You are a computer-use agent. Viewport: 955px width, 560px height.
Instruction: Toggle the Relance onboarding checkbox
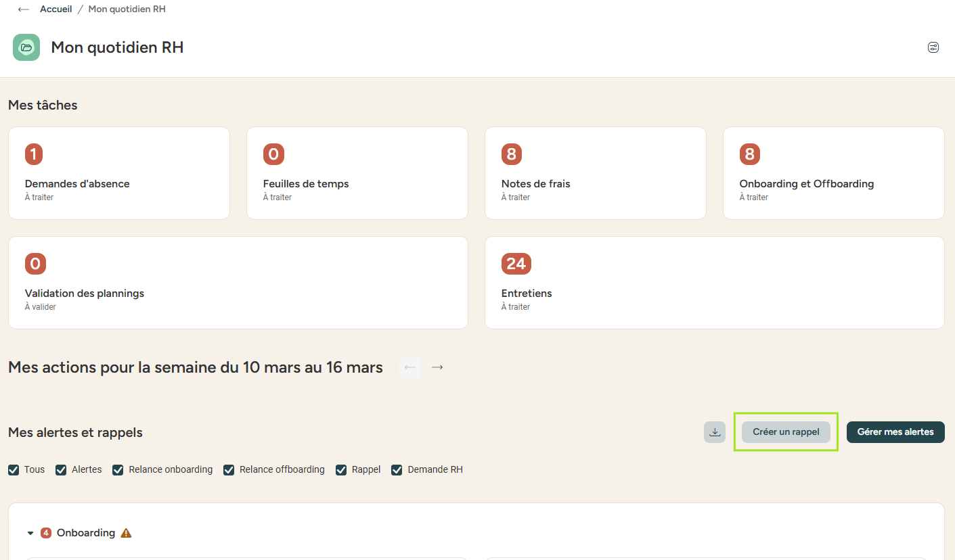(x=118, y=469)
